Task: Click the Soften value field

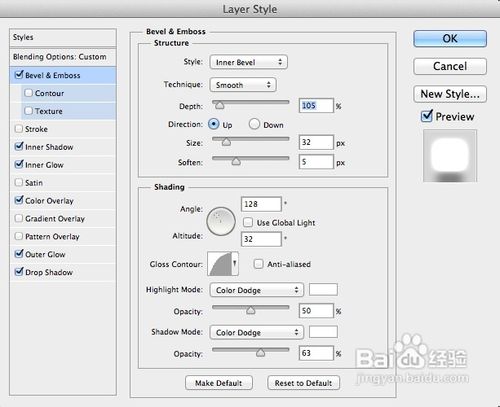Action: (x=316, y=162)
